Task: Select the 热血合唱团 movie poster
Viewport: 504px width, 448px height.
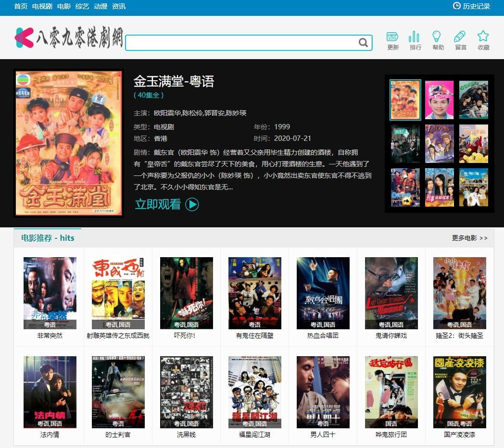Action: point(323,292)
